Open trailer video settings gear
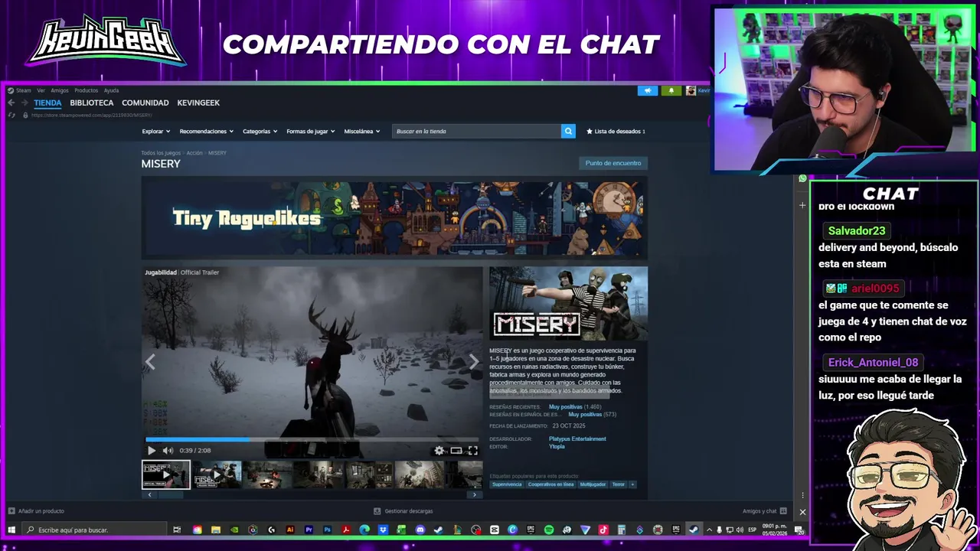 click(439, 451)
